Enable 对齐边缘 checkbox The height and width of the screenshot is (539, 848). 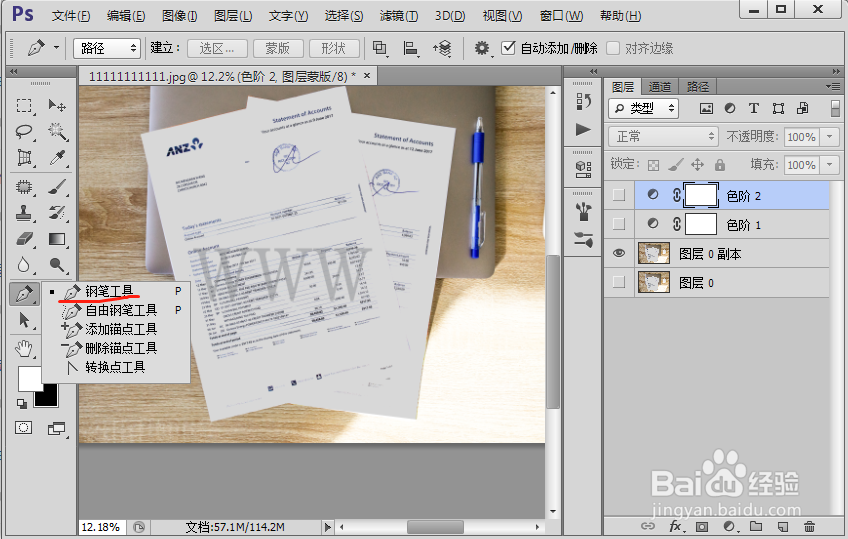point(613,48)
